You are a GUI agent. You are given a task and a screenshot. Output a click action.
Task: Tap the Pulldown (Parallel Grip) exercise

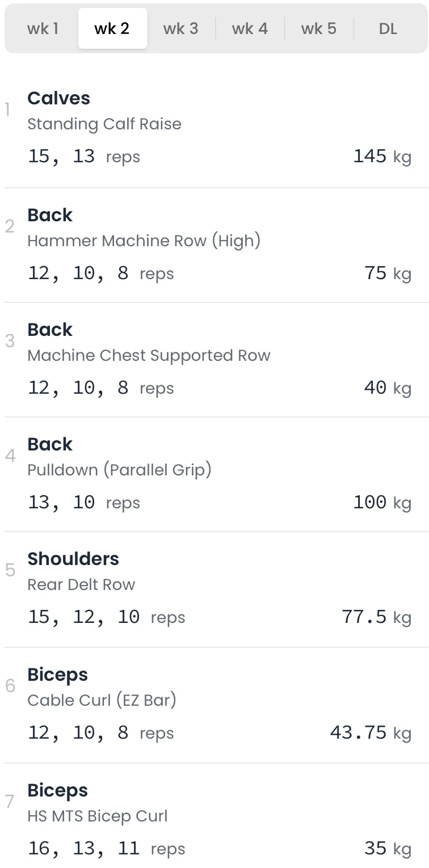click(x=119, y=470)
